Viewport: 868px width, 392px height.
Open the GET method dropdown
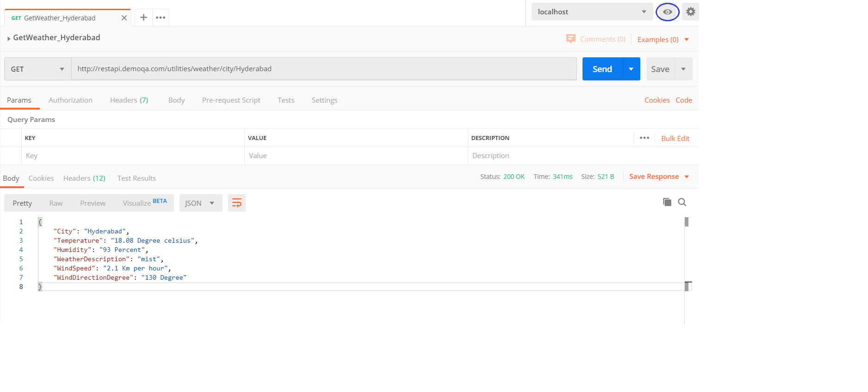click(37, 69)
